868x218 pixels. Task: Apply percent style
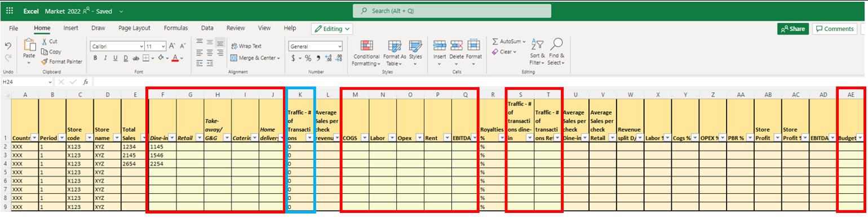pos(308,58)
